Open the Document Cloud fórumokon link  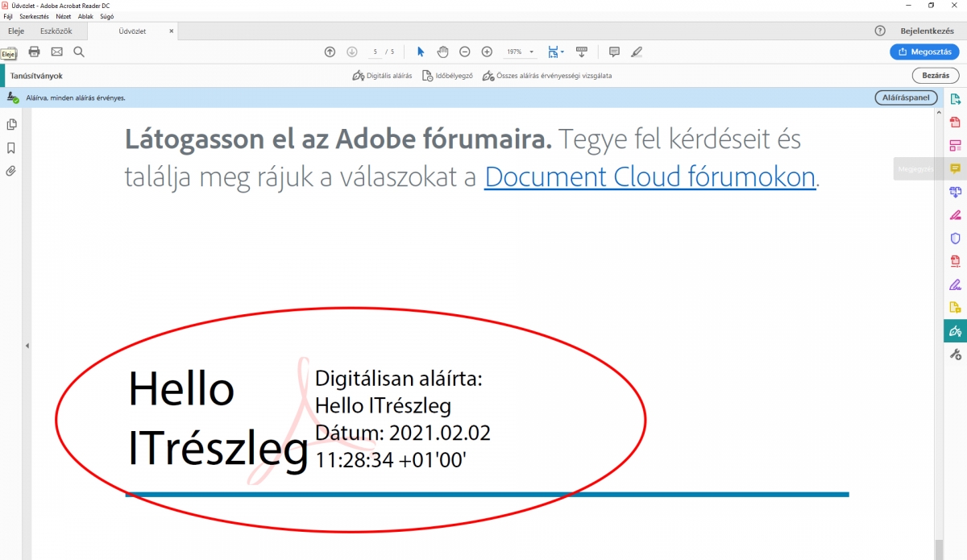[x=650, y=176]
